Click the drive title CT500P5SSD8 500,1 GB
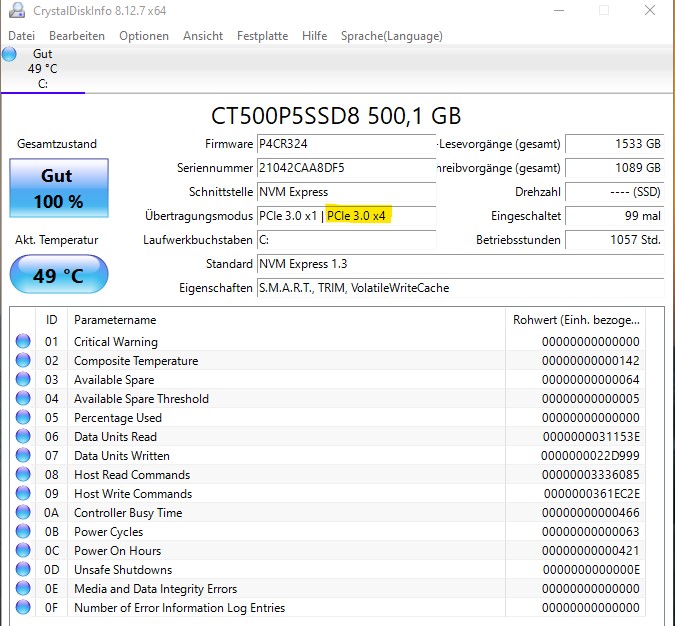The image size is (675, 626). (336, 116)
